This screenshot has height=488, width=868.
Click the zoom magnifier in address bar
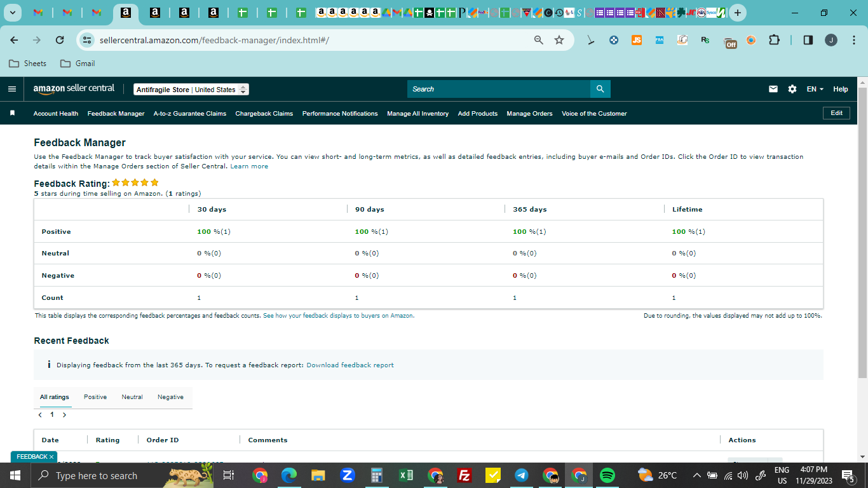(539, 40)
